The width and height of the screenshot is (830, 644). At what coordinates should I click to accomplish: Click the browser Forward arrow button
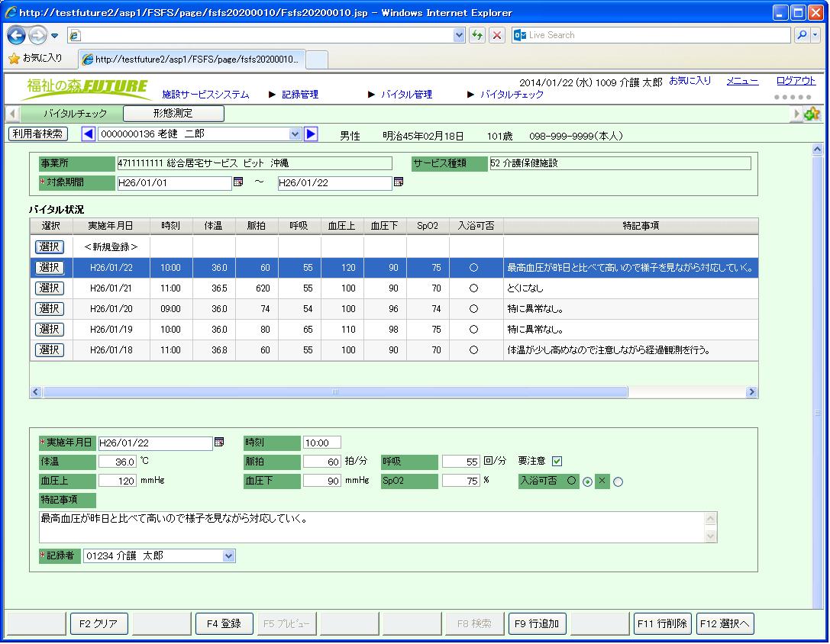[37, 35]
